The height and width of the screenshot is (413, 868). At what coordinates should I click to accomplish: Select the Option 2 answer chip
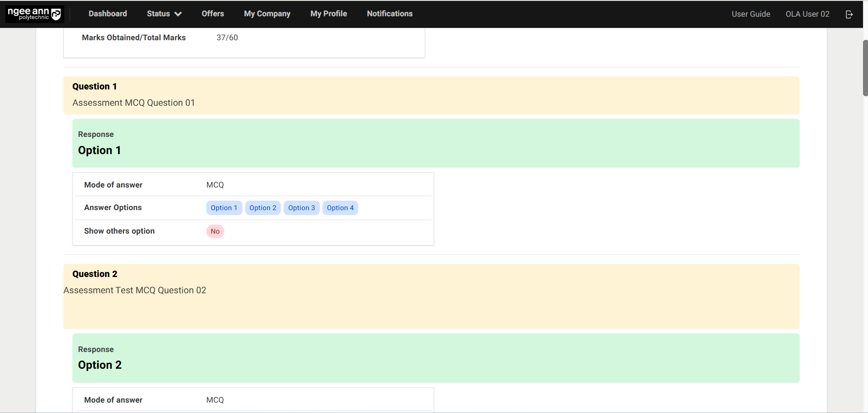pos(262,208)
